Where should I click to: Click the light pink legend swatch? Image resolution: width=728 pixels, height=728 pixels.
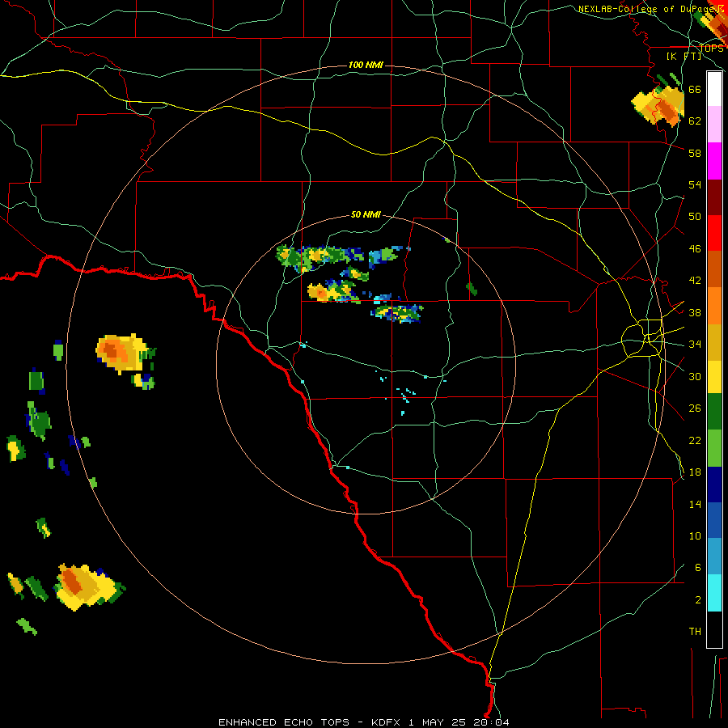(714, 124)
